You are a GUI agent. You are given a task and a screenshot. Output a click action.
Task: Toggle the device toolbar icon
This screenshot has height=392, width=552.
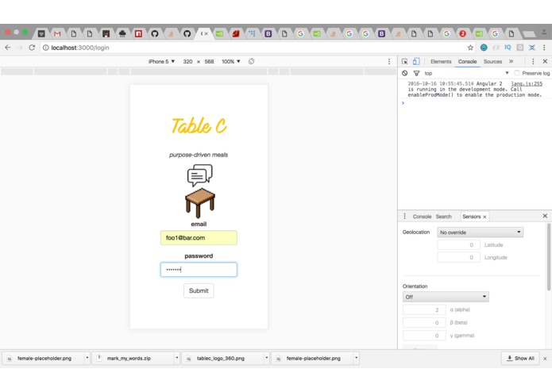(415, 62)
